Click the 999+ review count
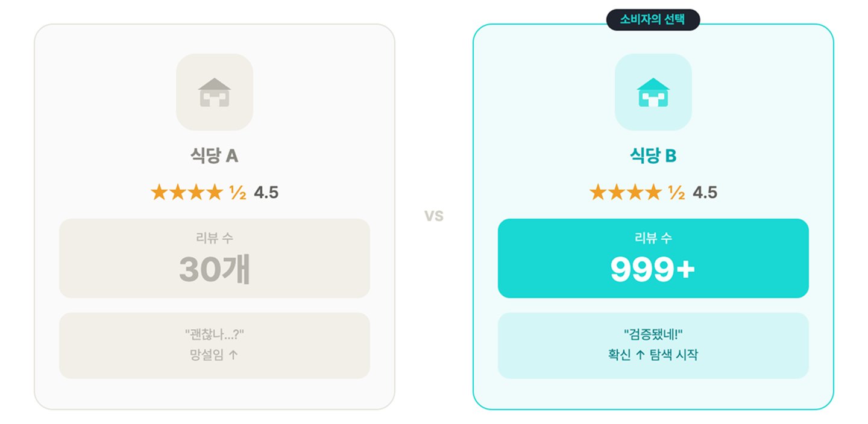Viewport: 868px width, 424px height. (653, 270)
